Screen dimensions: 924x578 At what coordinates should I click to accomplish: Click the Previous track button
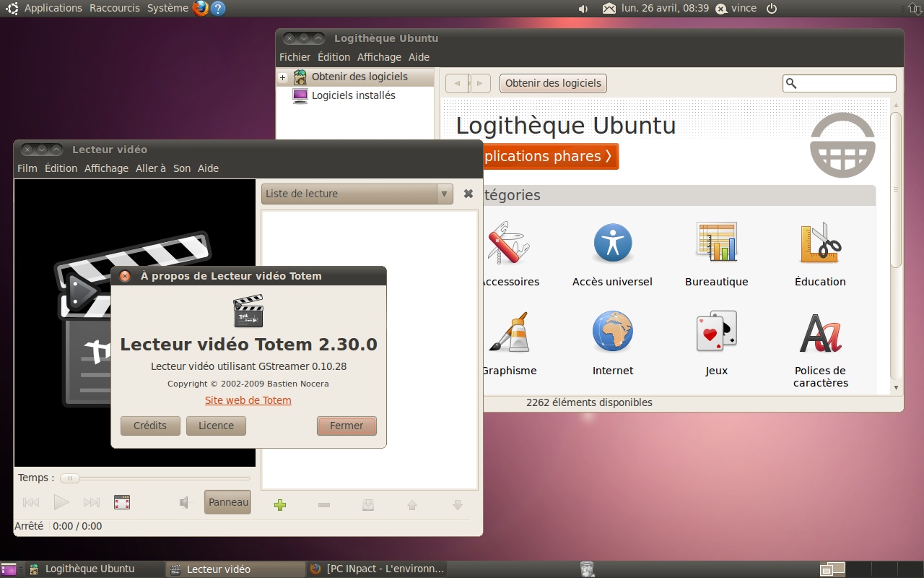[x=31, y=502]
